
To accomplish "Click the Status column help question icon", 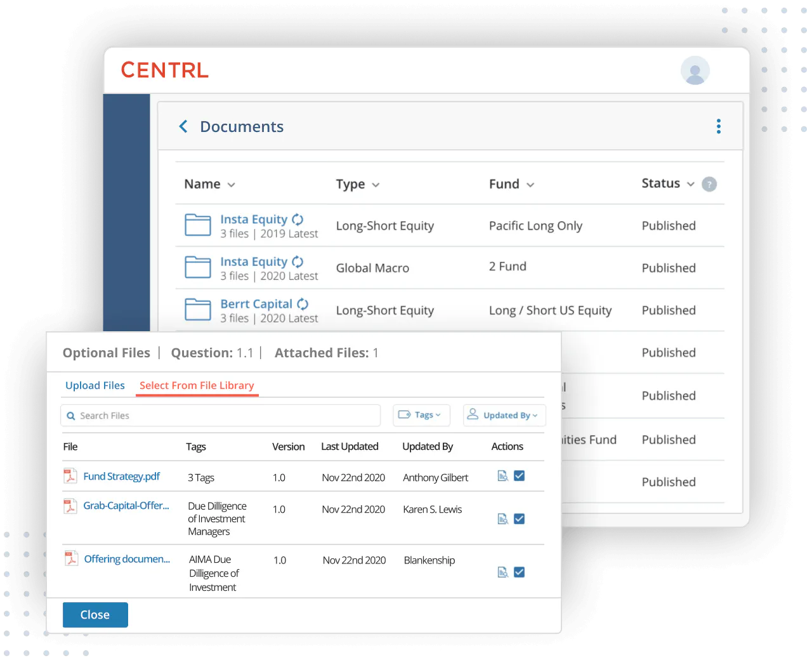I will [709, 184].
